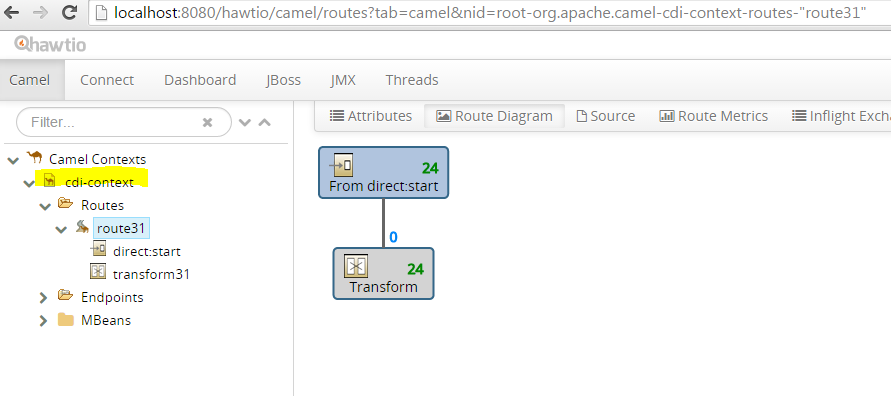Collapse the Camel Contexts tree node
Screen dimensions: 891x396
[x=13, y=160]
